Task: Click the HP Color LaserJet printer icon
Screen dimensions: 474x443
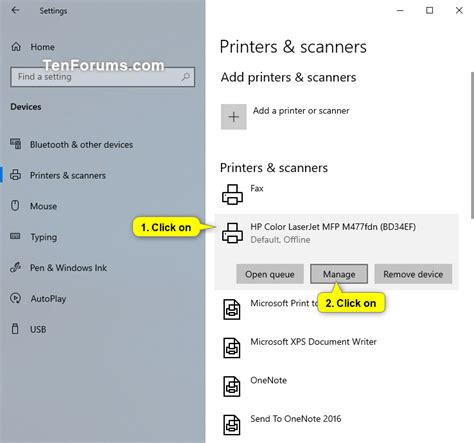Action: [232, 233]
